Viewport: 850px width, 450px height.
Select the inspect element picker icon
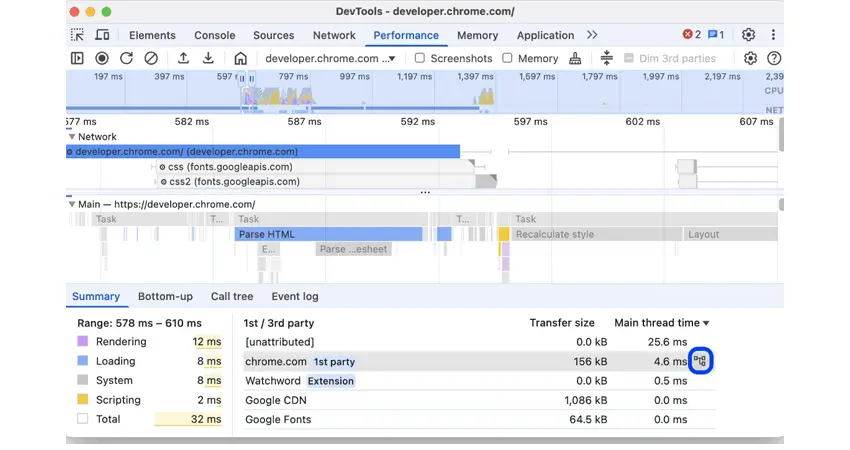(x=77, y=35)
